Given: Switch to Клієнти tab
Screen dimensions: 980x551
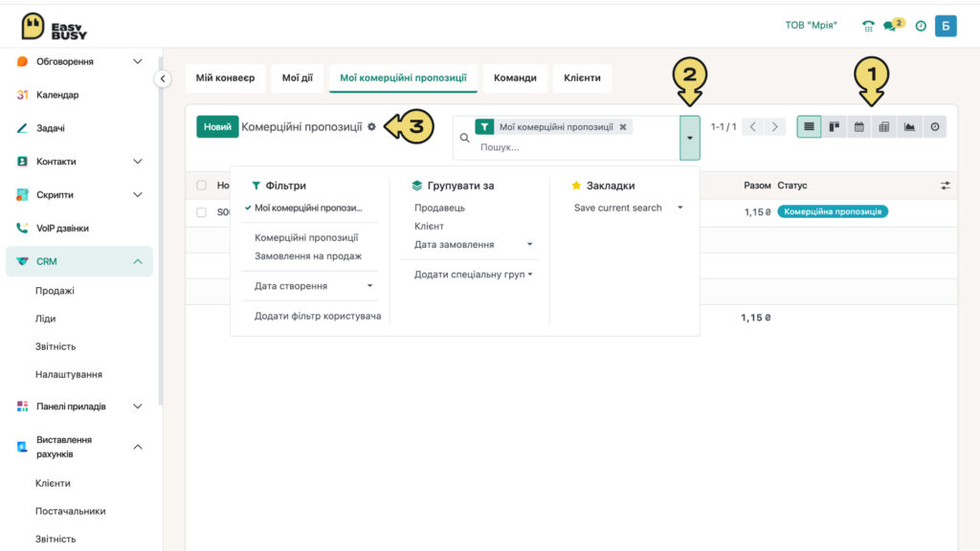Looking at the screenshot, I should [x=582, y=78].
